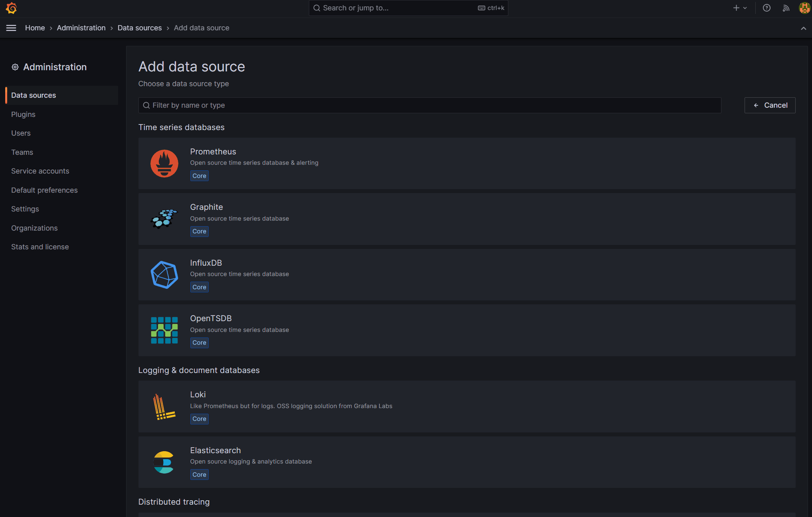Screen dimensions: 812x517
Task: Select the Elasticsearch logo icon
Action: tap(164, 462)
